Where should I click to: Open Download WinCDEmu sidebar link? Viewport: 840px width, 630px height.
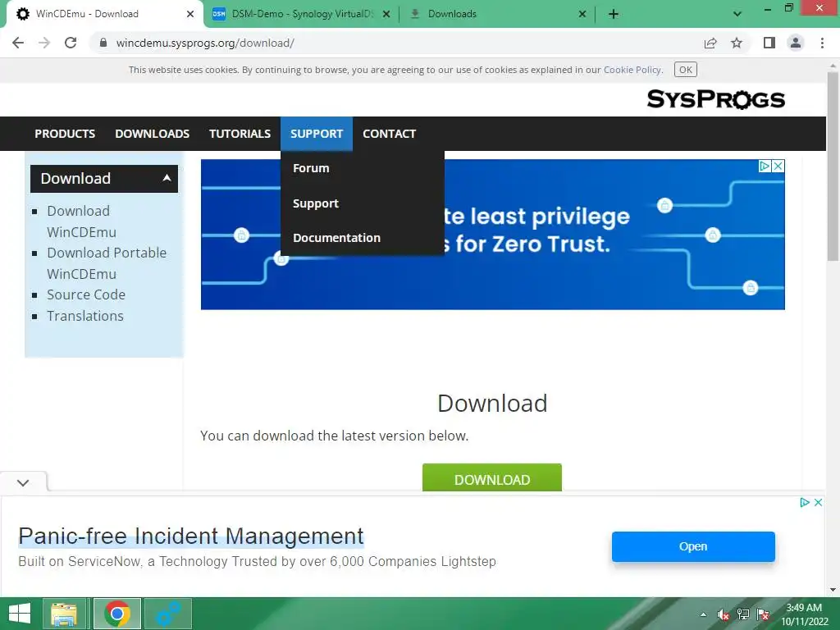[81, 221]
